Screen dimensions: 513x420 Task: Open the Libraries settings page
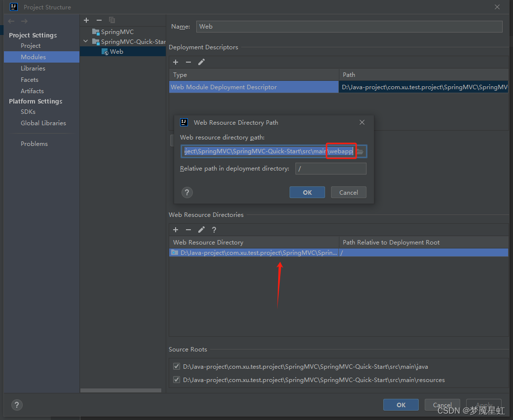point(33,69)
